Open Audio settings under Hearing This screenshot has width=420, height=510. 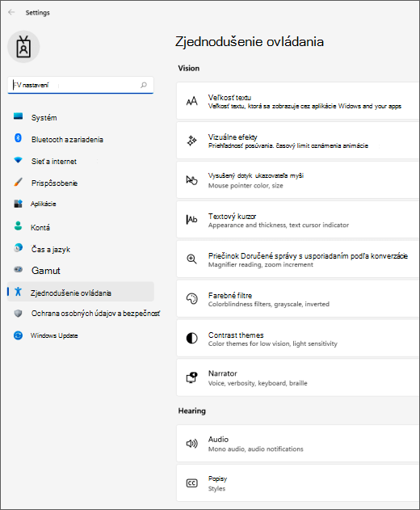(298, 444)
